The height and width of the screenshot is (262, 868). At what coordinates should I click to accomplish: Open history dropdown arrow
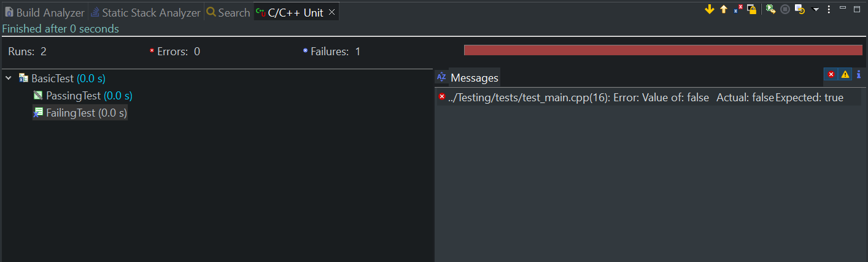[816, 10]
